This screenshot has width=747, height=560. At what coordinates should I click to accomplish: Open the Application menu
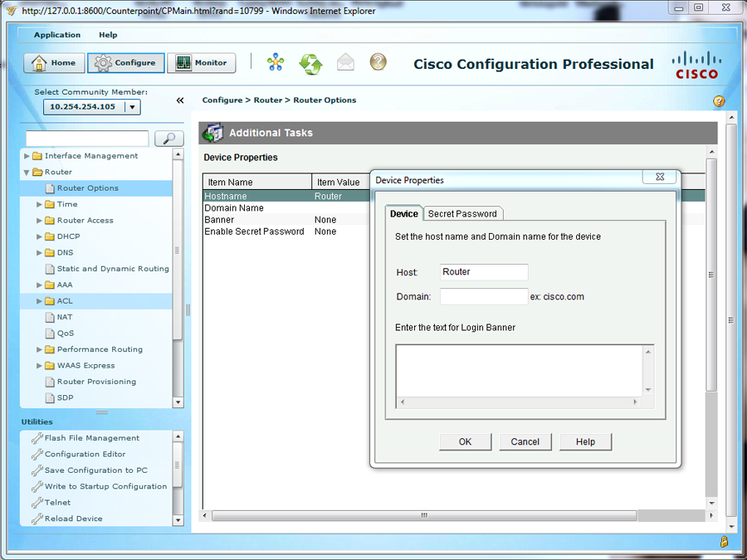(x=57, y=35)
